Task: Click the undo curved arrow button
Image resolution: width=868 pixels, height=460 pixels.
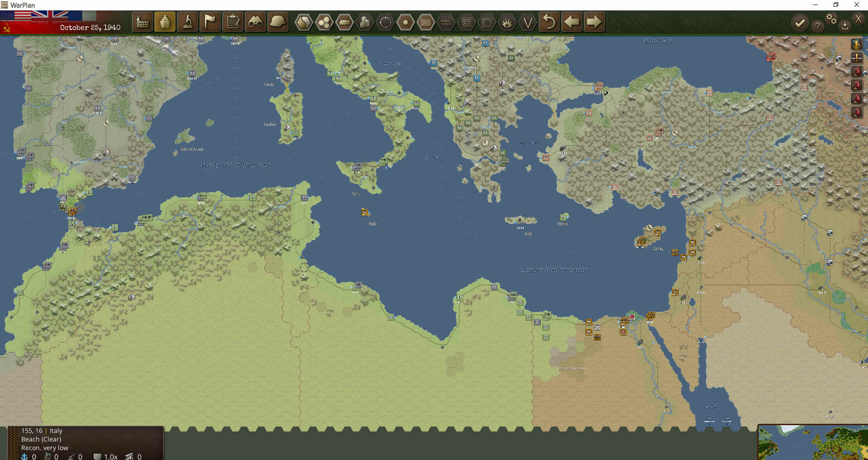Action: tap(549, 22)
